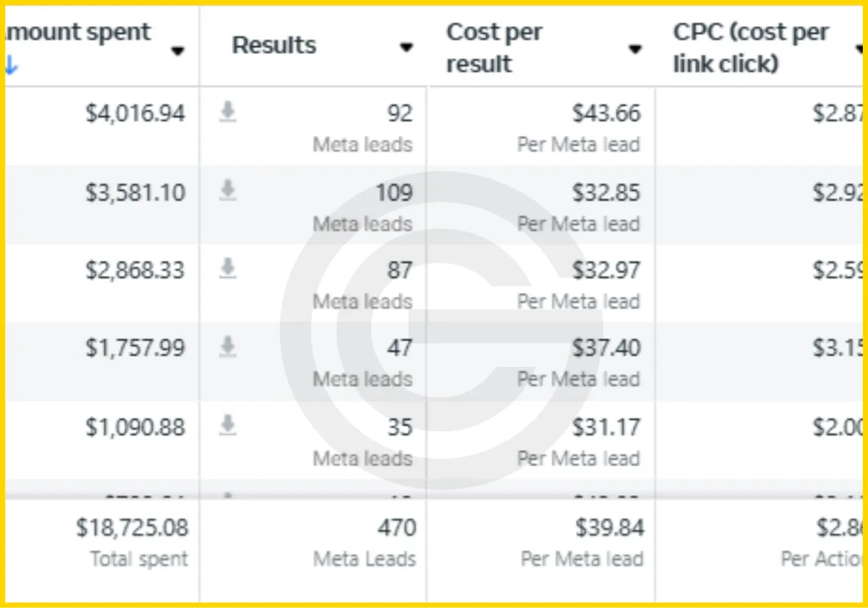
Task: Click download icon beside 87 Meta leads
Action: pos(228,269)
